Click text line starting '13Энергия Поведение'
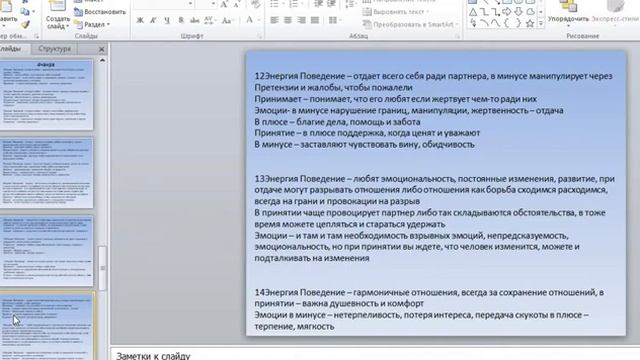640x360 pixels. [x=434, y=179]
